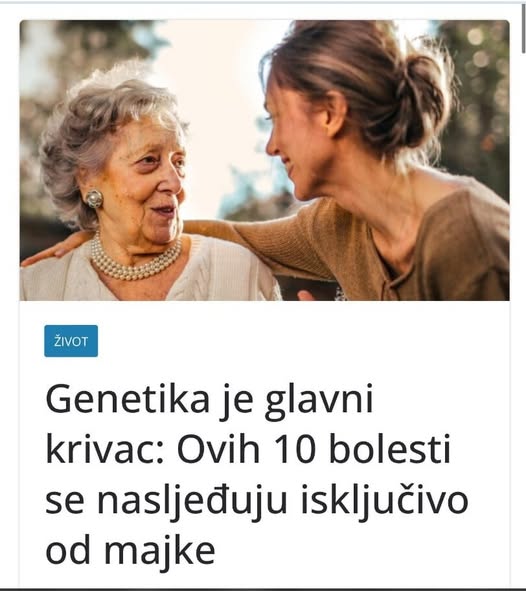Image resolution: width=526 pixels, height=591 pixels.
Task: Open the article headline about Genetika
Action: [256, 474]
